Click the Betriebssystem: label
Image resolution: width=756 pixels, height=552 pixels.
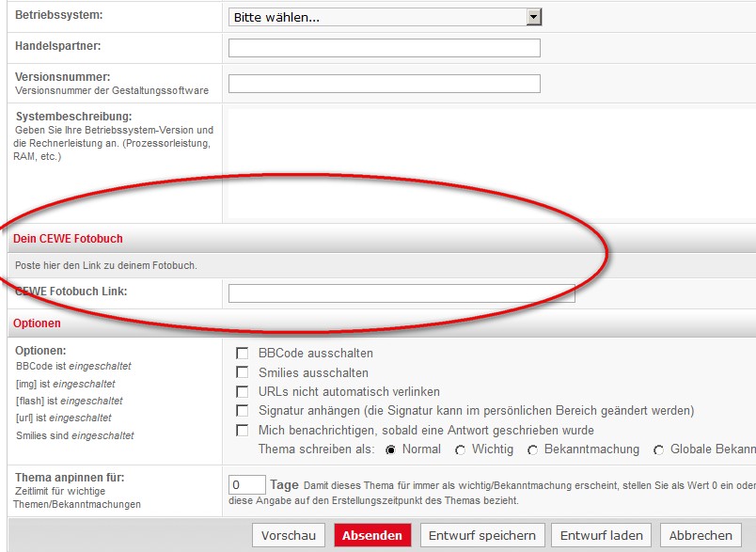tap(59, 15)
